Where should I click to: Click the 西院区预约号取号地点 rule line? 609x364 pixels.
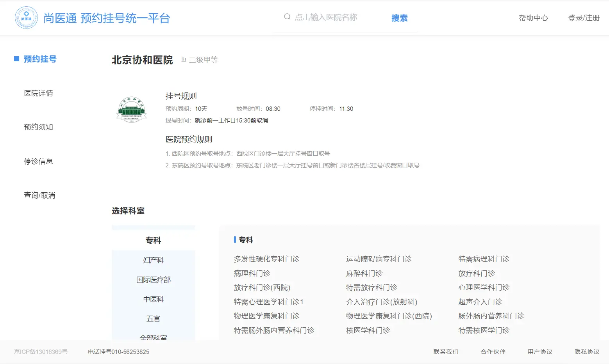coord(248,154)
